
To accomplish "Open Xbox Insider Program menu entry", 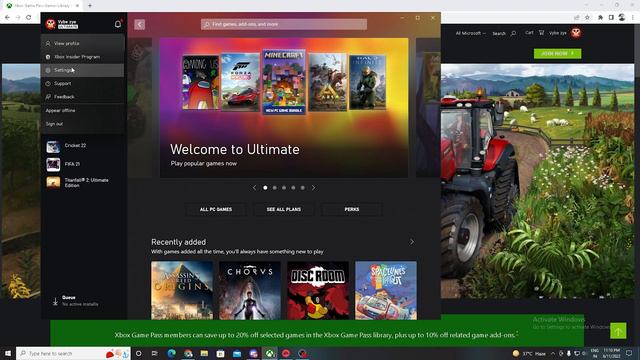I will click(82, 57).
